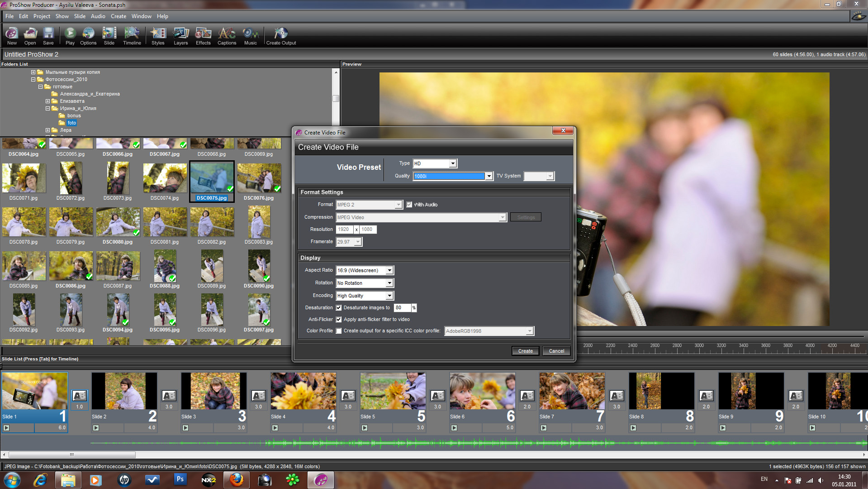This screenshot has height=489, width=868.
Task: Click the Create Output toolbar icon
Action: [x=281, y=36]
